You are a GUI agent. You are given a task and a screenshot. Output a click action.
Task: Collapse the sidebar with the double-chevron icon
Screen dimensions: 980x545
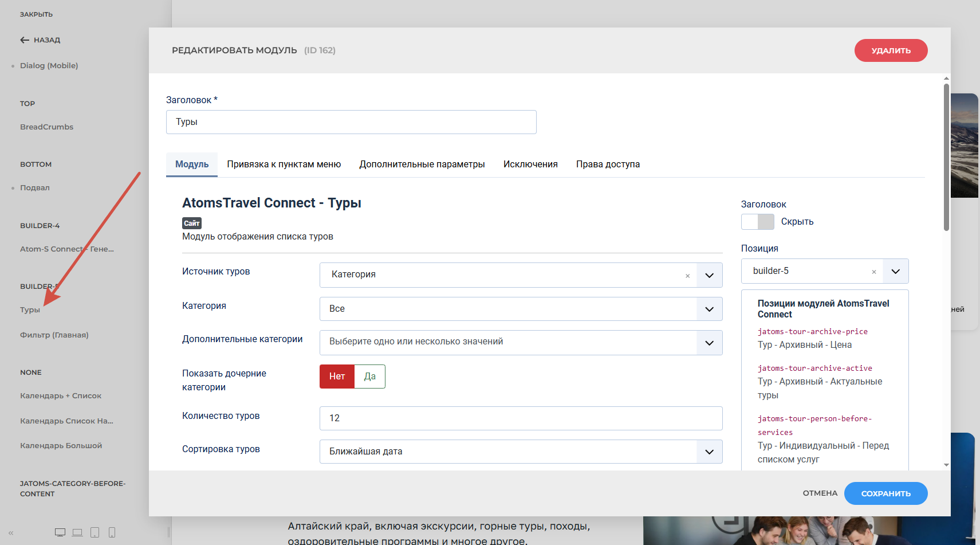(11, 533)
